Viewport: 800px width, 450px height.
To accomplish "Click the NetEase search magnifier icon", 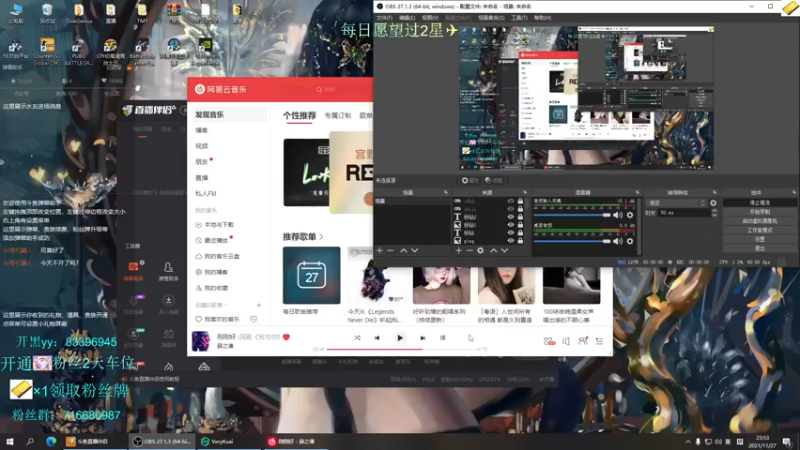I will click(x=319, y=89).
